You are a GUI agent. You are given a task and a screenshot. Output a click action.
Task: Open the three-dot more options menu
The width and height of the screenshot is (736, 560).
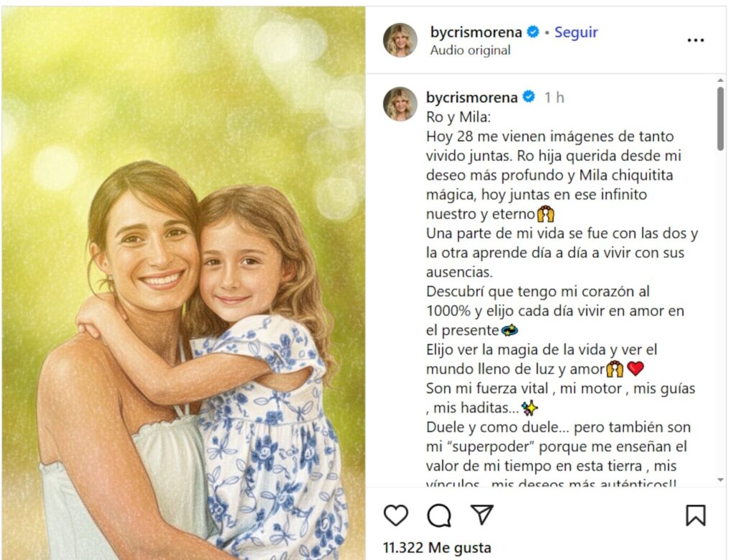click(x=695, y=41)
